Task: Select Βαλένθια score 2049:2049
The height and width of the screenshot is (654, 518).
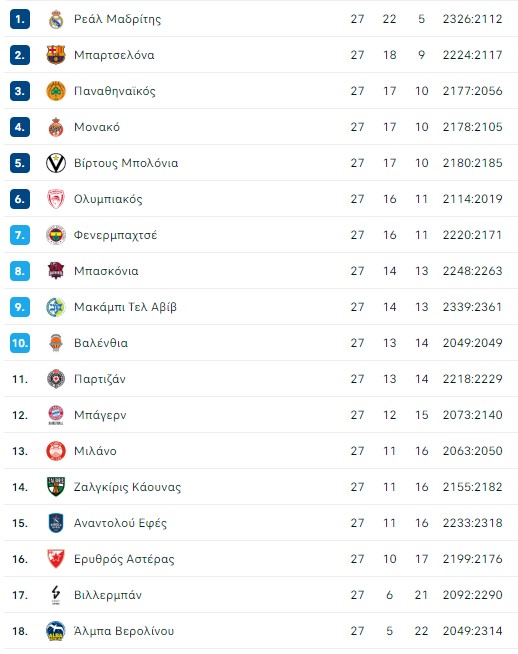Action: pyautogui.click(x=472, y=343)
